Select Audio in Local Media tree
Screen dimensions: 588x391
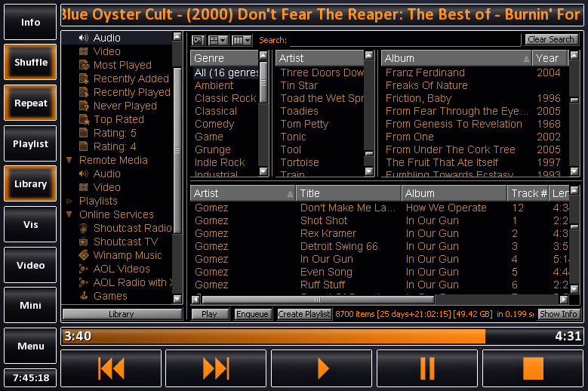tap(107, 38)
